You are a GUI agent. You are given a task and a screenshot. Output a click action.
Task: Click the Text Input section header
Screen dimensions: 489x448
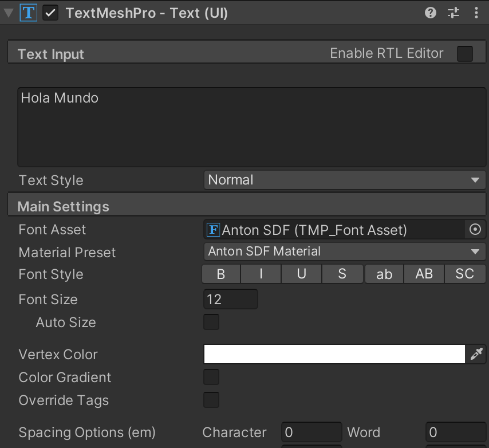pyautogui.click(x=51, y=54)
